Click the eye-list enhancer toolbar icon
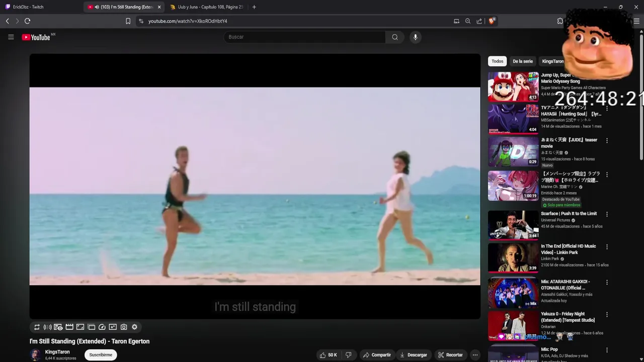The width and height of the screenshot is (644, 362). (58, 327)
